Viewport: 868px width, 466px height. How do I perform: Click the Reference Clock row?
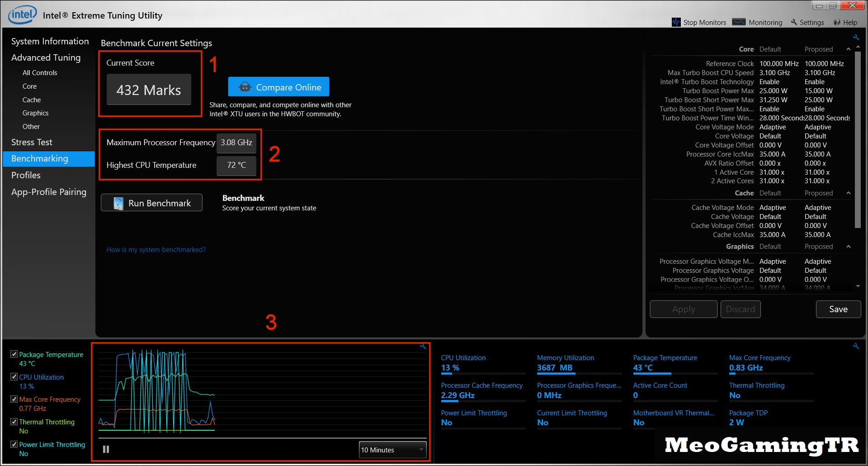[x=750, y=64]
